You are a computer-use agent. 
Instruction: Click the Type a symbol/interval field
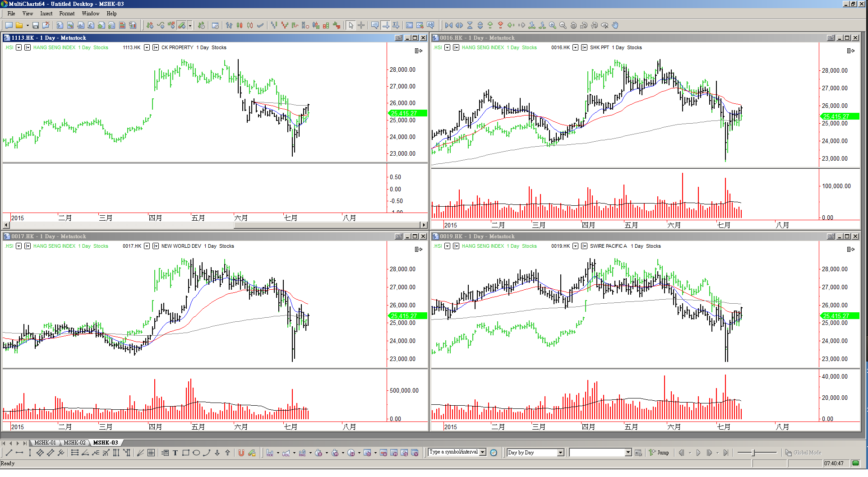(454, 452)
